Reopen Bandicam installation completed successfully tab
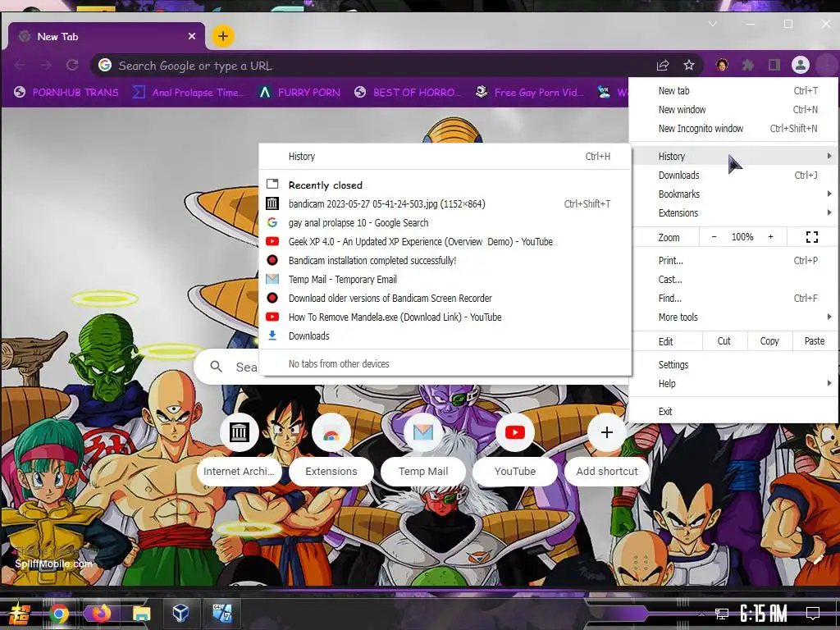The width and height of the screenshot is (840, 630). point(445,260)
